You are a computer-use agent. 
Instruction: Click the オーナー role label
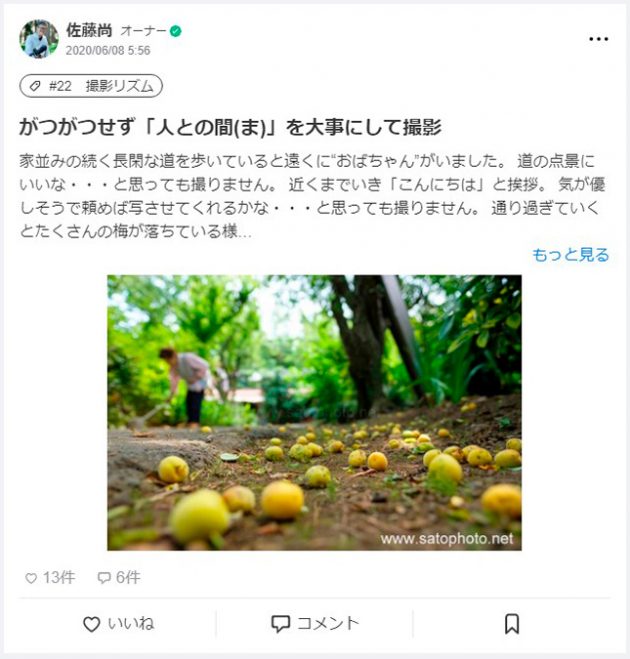pos(143,31)
